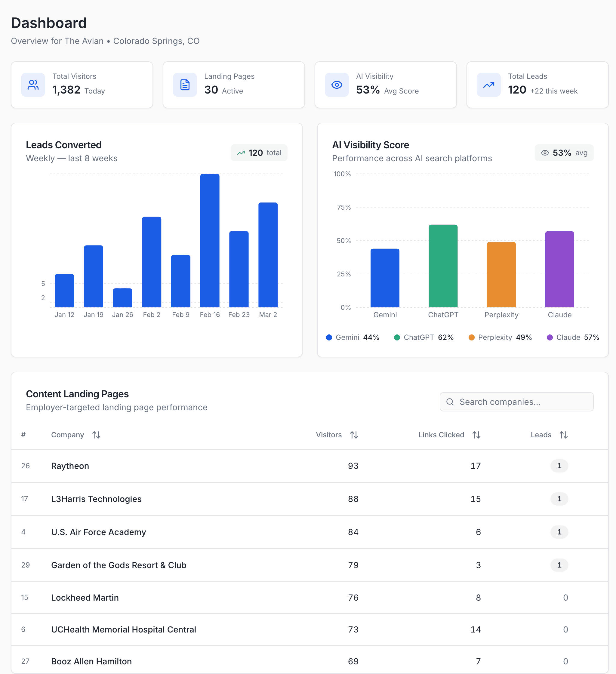This screenshot has width=616, height=674.
Task: Click the ChatGPT green legend dot
Action: point(397,337)
